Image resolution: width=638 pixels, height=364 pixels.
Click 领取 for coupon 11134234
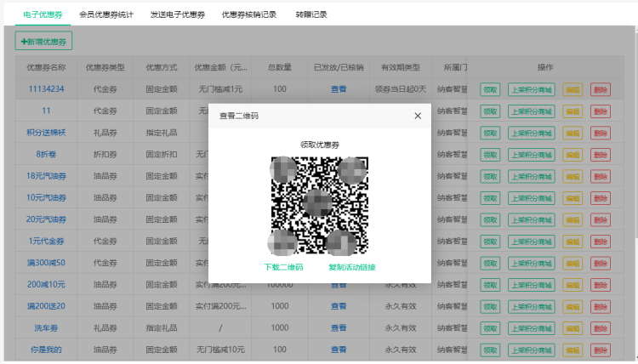tap(490, 89)
